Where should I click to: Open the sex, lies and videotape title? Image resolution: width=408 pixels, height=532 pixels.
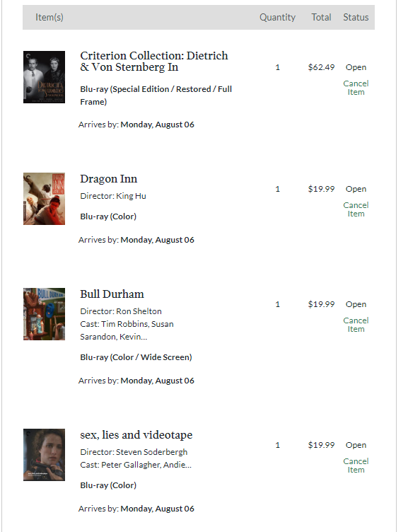[x=136, y=435]
